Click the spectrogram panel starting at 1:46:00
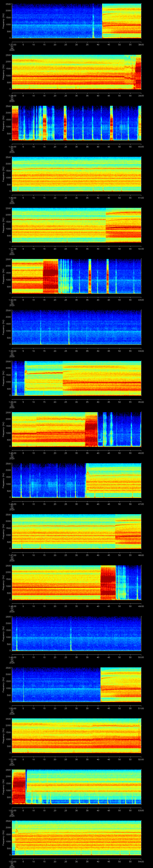Image resolution: width=153 pixels, height=868 pixels. click(76, 481)
